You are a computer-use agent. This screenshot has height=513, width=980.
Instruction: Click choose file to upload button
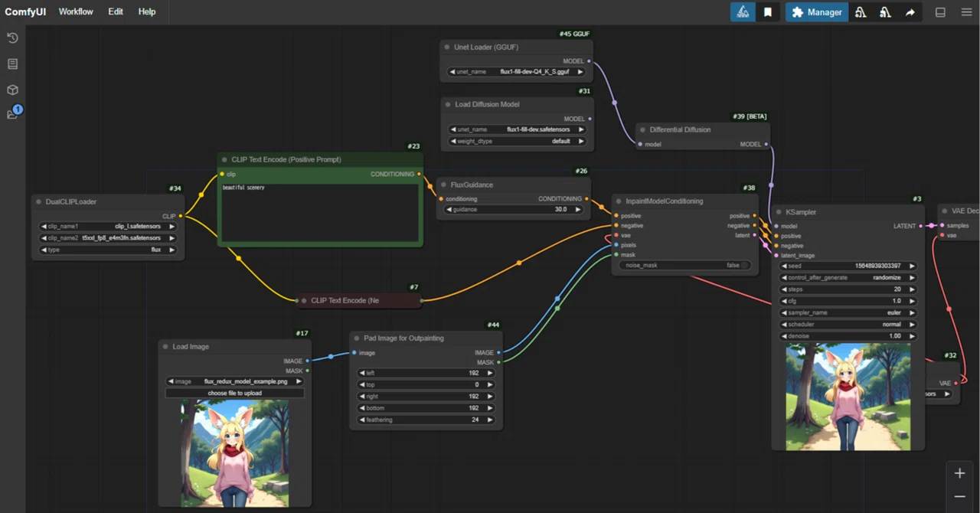(234, 393)
